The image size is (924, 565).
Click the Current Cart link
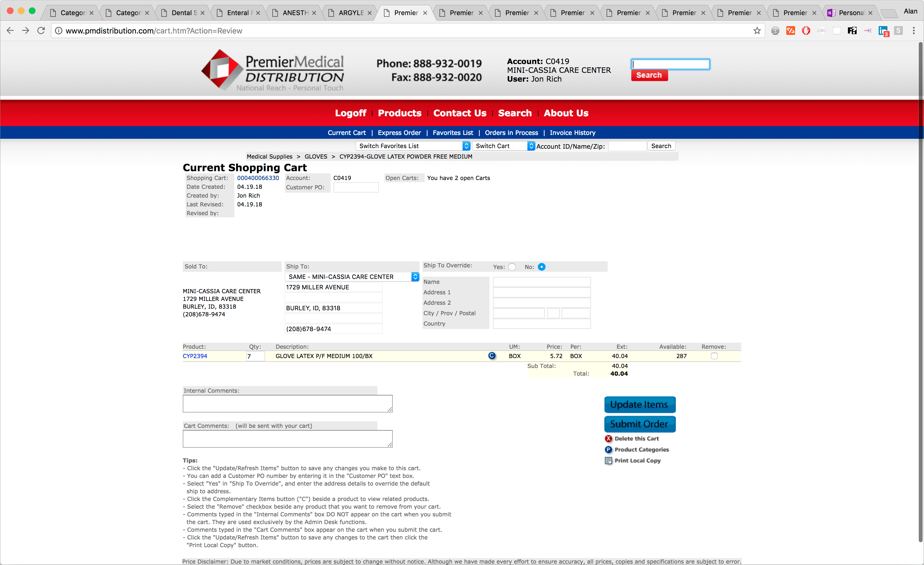click(347, 133)
